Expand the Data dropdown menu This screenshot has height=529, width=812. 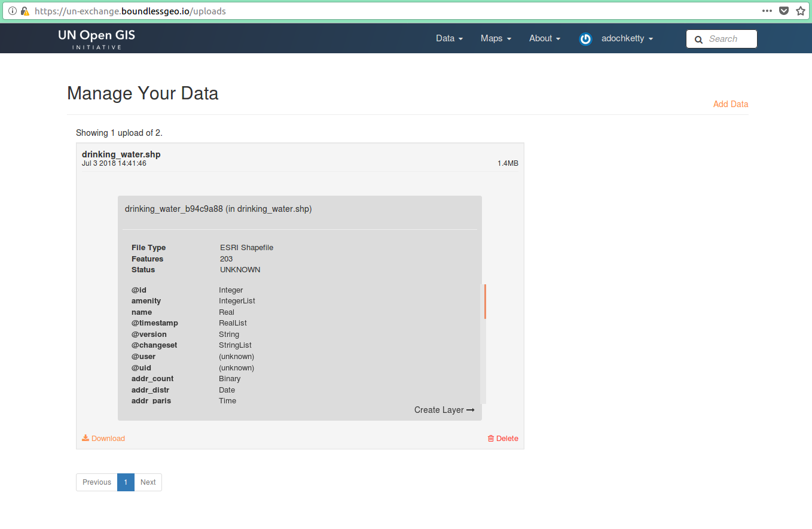449,38
